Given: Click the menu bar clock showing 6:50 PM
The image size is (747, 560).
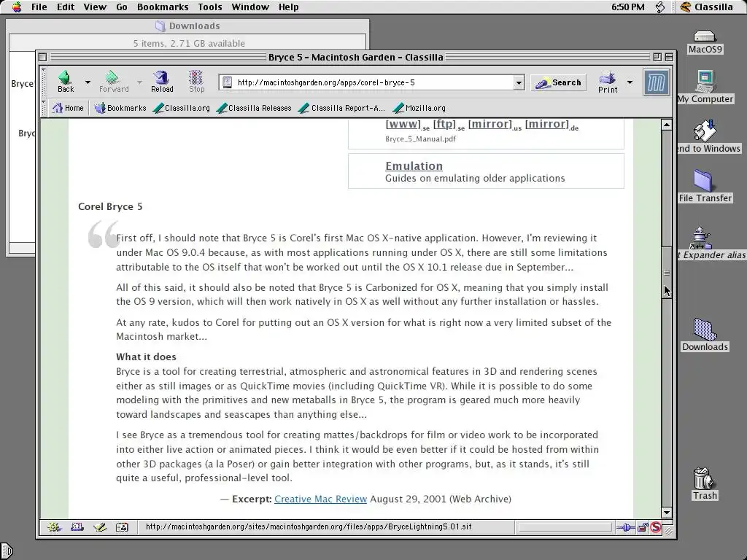Looking at the screenshot, I should (627, 7).
